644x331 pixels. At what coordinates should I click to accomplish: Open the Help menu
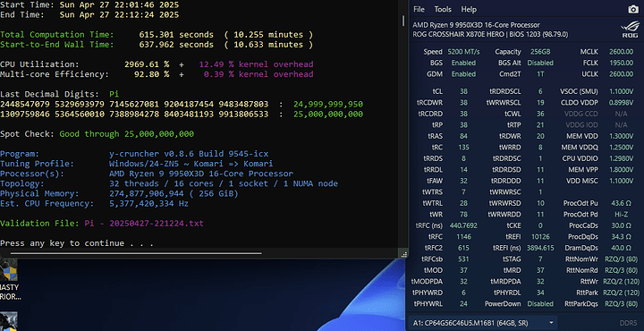tap(469, 10)
